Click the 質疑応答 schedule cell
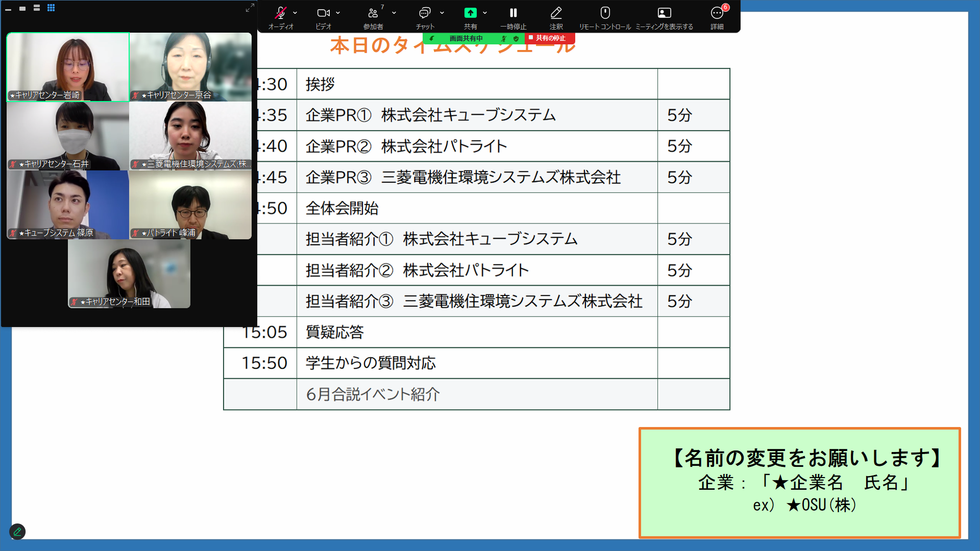 [477, 332]
